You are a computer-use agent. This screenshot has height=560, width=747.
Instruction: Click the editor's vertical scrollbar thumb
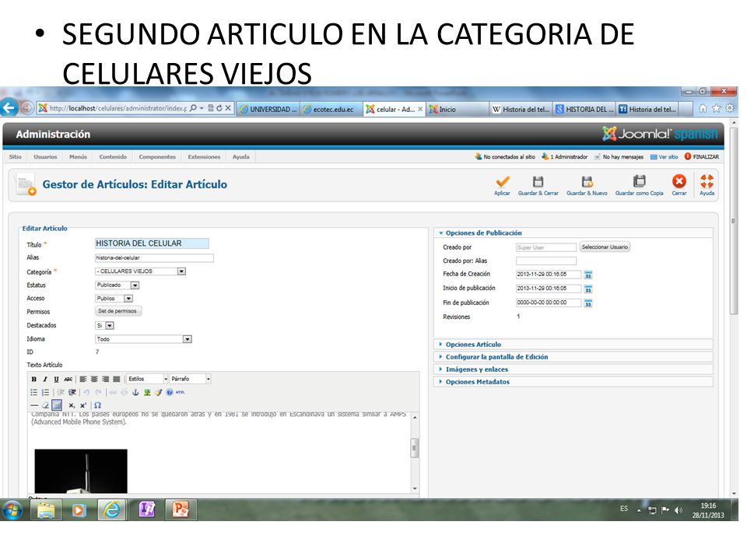point(415,448)
